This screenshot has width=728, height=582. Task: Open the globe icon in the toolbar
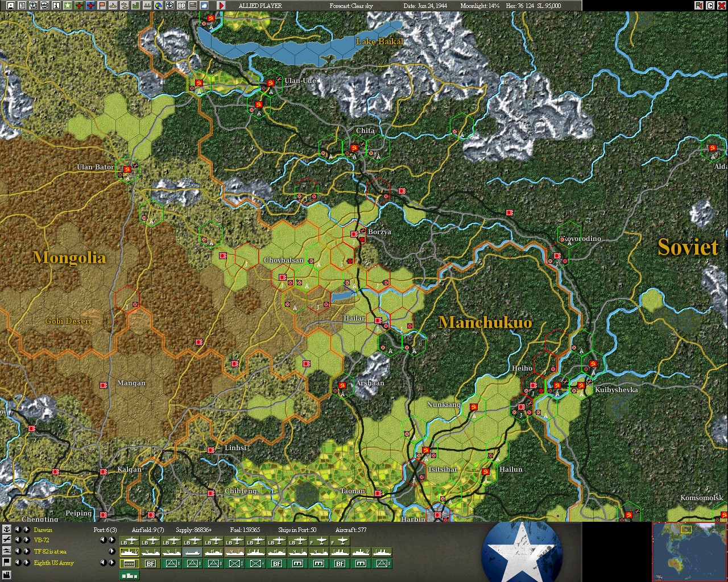pyautogui.click(x=159, y=6)
